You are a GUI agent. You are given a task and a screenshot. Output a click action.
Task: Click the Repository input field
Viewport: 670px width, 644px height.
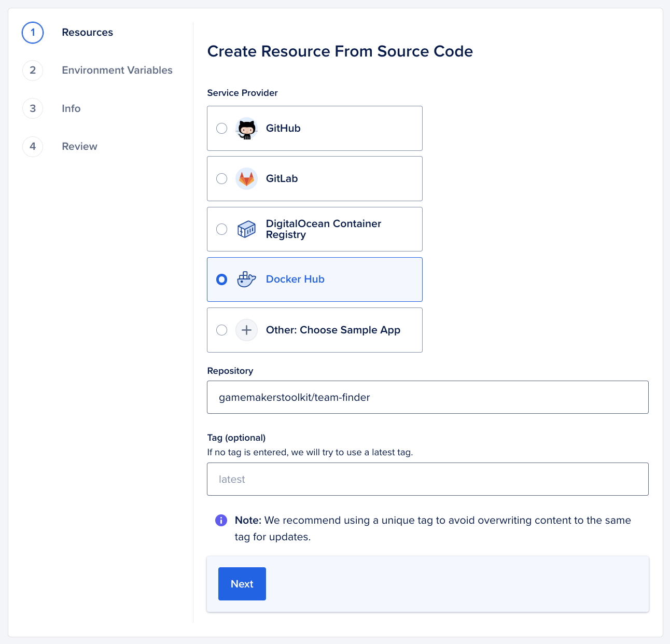coord(428,397)
